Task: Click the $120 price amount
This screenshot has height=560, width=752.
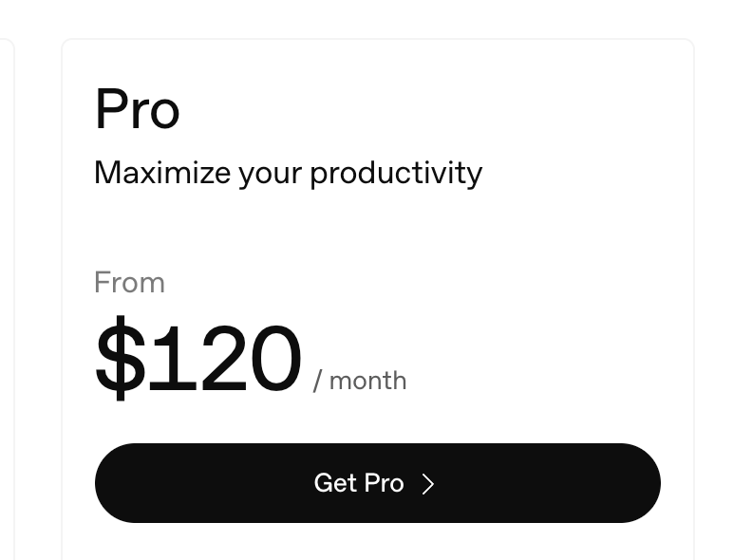Action: tap(198, 358)
